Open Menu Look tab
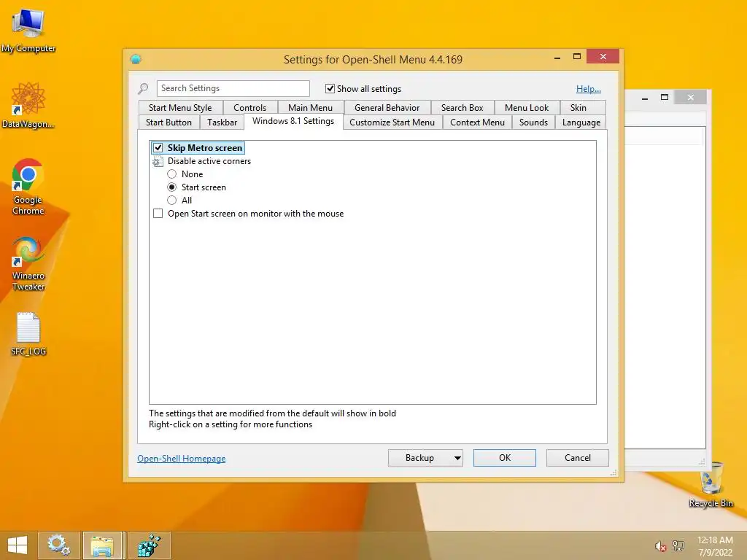Image resolution: width=747 pixels, height=560 pixels. coord(527,108)
